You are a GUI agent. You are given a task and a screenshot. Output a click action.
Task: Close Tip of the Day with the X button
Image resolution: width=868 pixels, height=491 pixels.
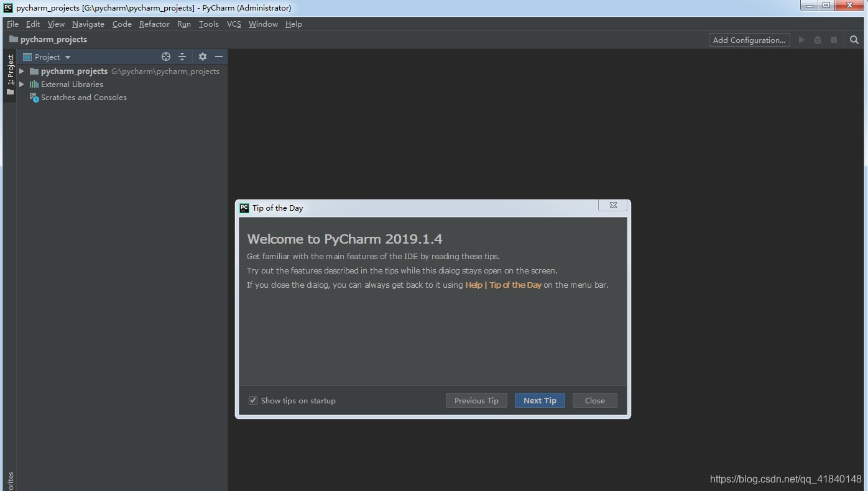(x=613, y=205)
